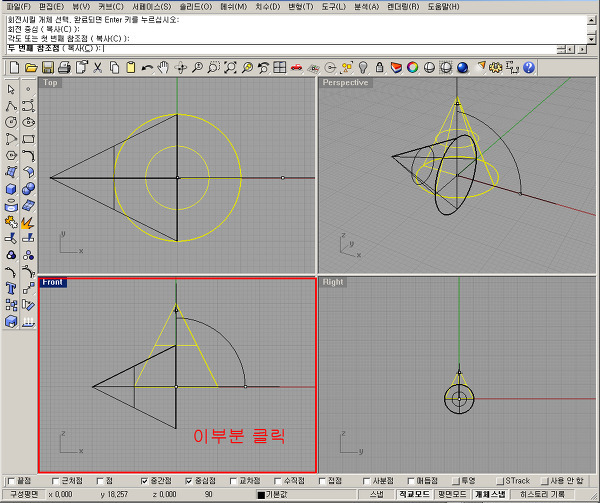Click the Copy icon in the toolbar
This screenshot has width=600, height=503.
[114, 68]
